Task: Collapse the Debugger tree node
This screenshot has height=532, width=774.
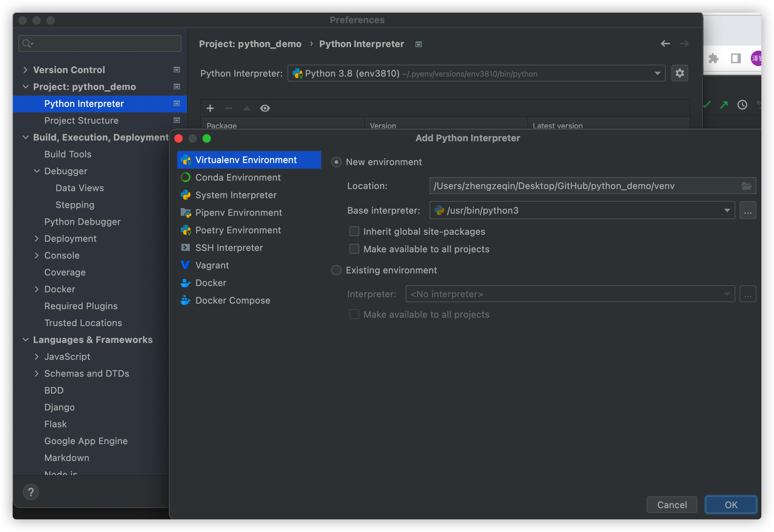Action: (x=37, y=171)
